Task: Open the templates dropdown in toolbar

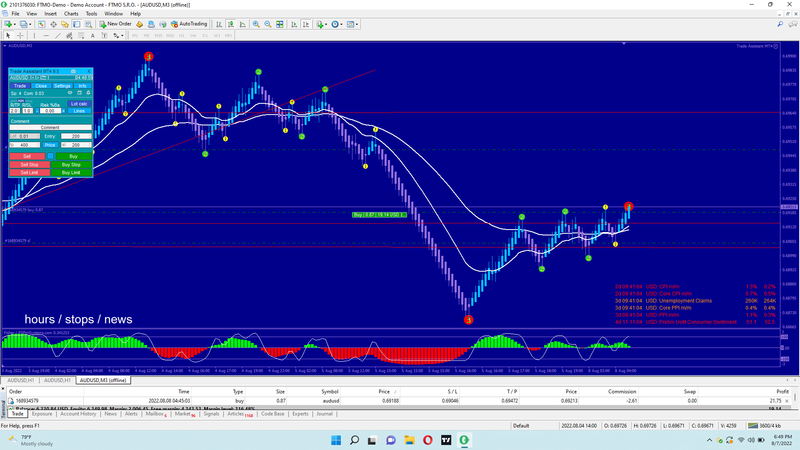Action: pyautogui.click(x=357, y=24)
